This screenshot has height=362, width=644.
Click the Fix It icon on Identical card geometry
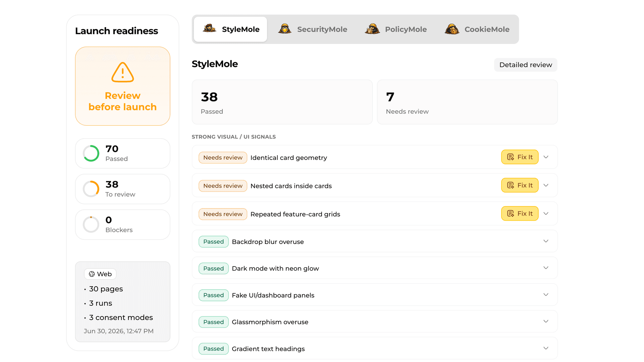click(x=511, y=157)
